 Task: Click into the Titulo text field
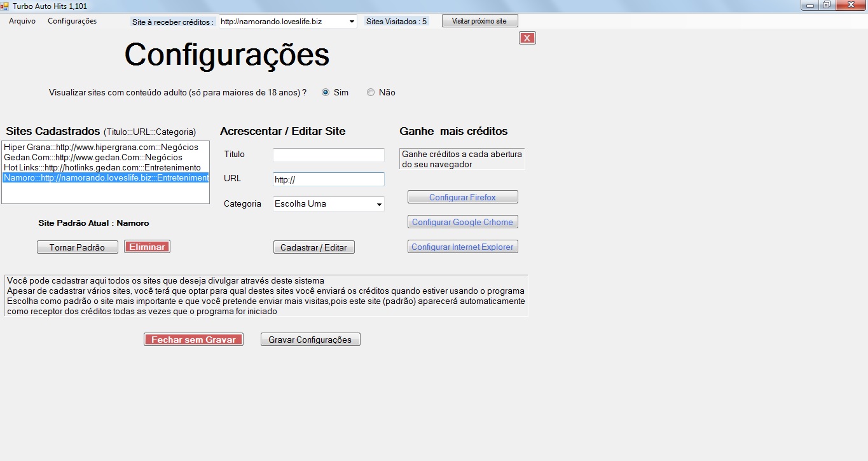328,155
